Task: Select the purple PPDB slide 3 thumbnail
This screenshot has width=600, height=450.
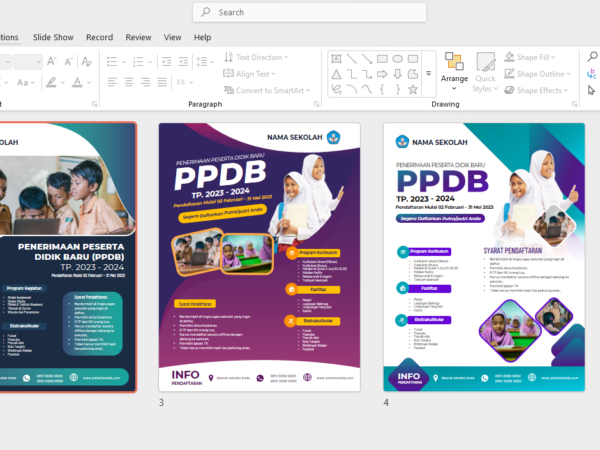Action: [x=259, y=256]
